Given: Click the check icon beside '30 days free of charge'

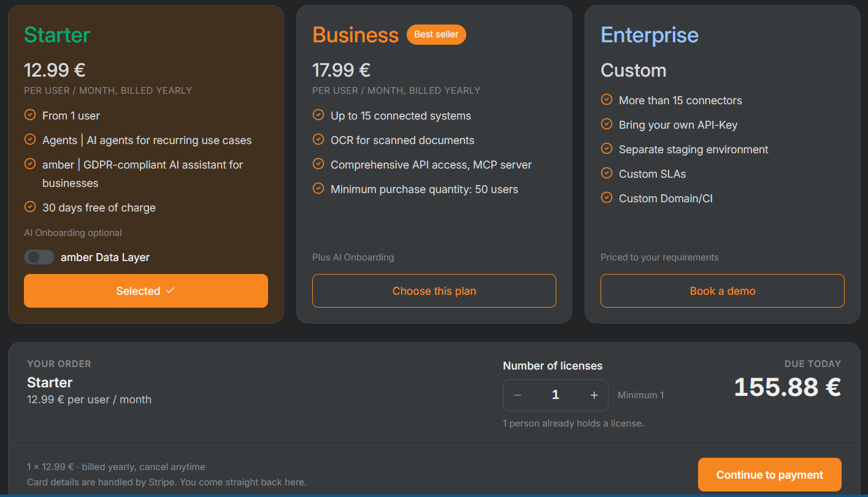Looking at the screenshot, I should click(29, 207).
